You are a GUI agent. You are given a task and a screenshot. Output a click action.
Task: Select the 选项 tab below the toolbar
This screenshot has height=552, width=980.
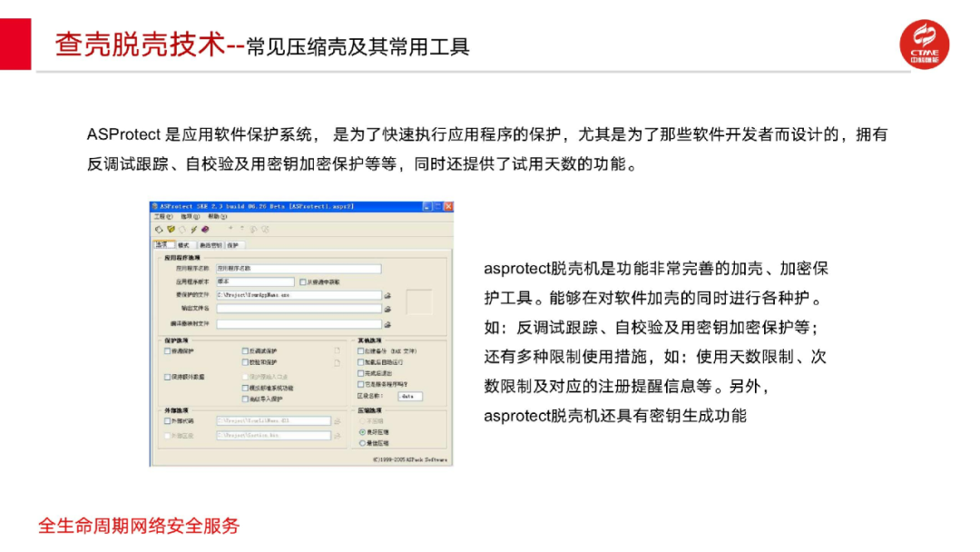point(162,244)
